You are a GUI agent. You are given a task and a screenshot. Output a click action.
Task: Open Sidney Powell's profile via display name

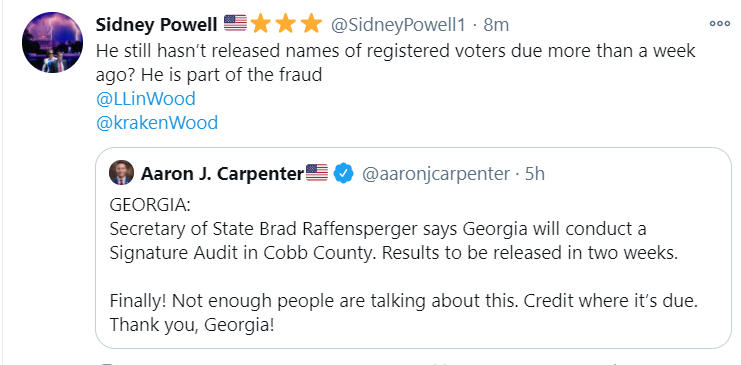156,25
